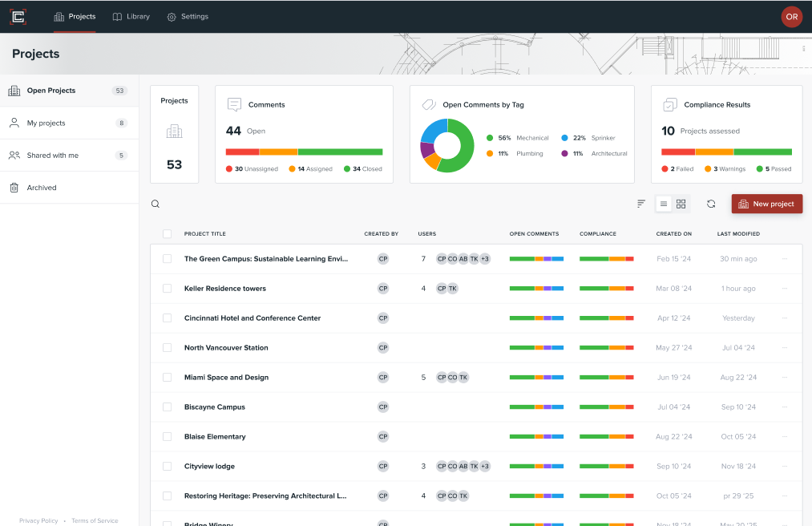Image resolution: width=812 pixels, height=526 pixels.
Task: Click the app logo in top-left corner
Action: click(x=18, y=16)
